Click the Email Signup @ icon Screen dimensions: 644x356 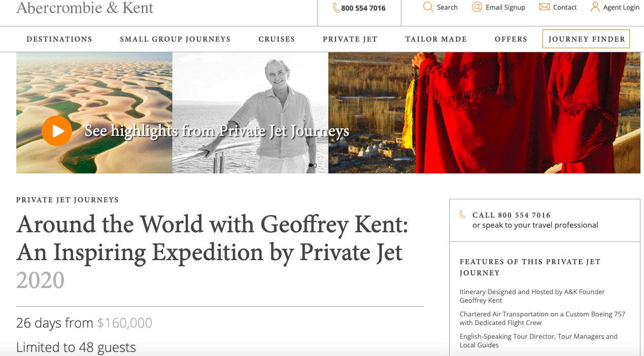pos(477,7)
